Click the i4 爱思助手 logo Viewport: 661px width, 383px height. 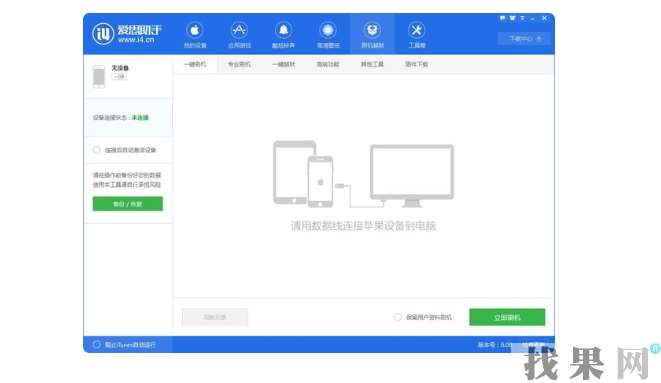126,33
